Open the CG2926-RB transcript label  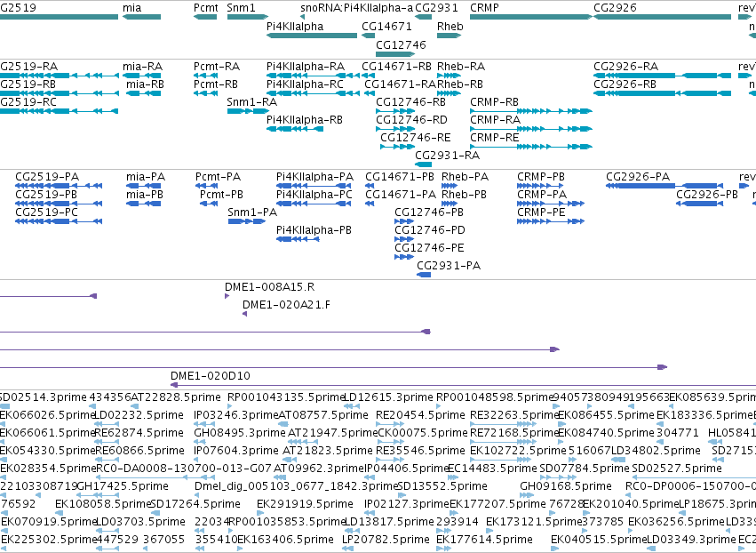click(x=625, y=84)
